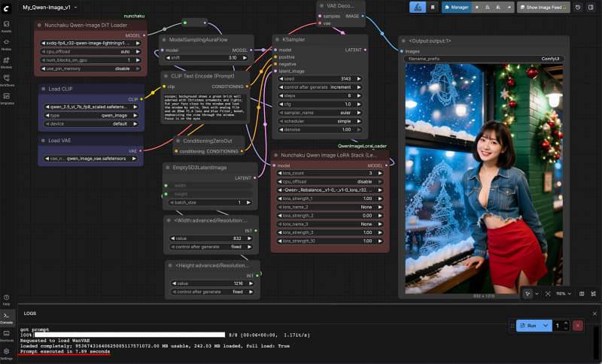602x364 pixels.
Task: Click the fit-view icon in canvas toolbar
Action: [x=548, y=293]
